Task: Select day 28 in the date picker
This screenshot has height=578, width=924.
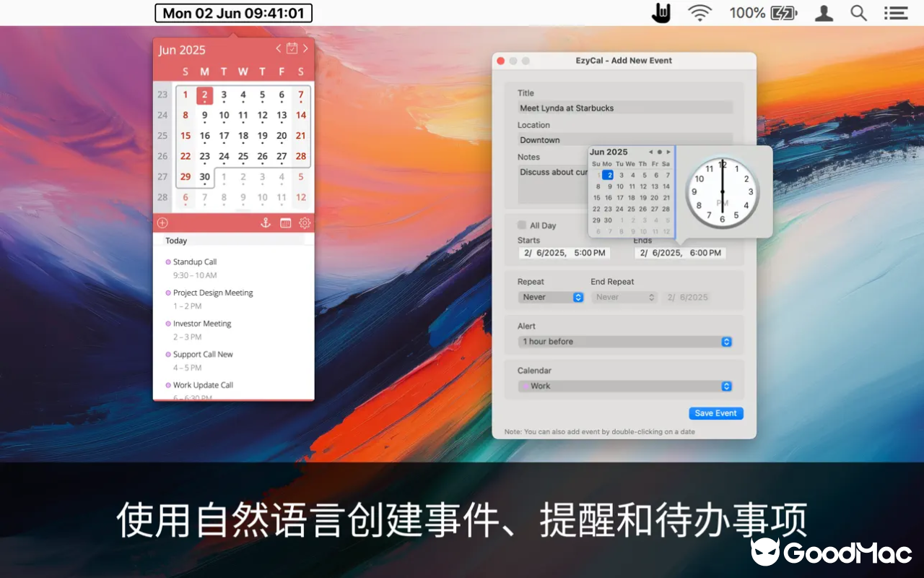Action: [666, 209]
